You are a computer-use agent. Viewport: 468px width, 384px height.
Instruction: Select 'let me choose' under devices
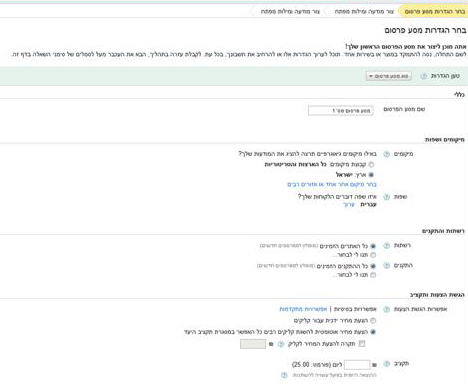coord(373,275)
